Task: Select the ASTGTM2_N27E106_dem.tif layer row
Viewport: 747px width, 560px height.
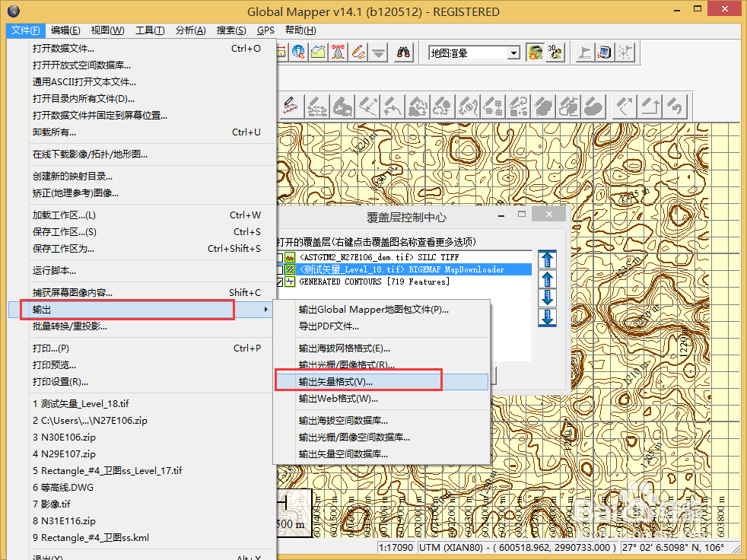Action: point(404,257)
